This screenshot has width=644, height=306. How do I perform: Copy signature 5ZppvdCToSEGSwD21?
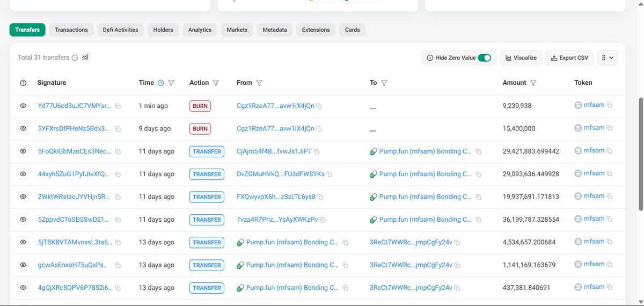point(118,220)
